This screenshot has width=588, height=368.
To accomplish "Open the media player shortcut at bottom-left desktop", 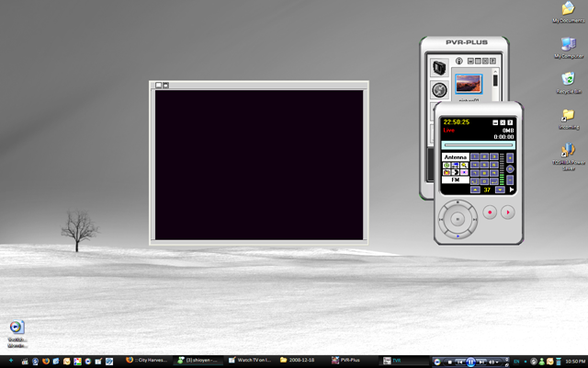I will (x=17, y=333).
